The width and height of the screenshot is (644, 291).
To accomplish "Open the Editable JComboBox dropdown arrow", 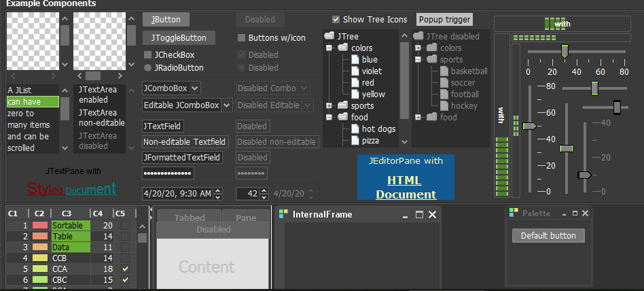I will [x=227, y=105].
